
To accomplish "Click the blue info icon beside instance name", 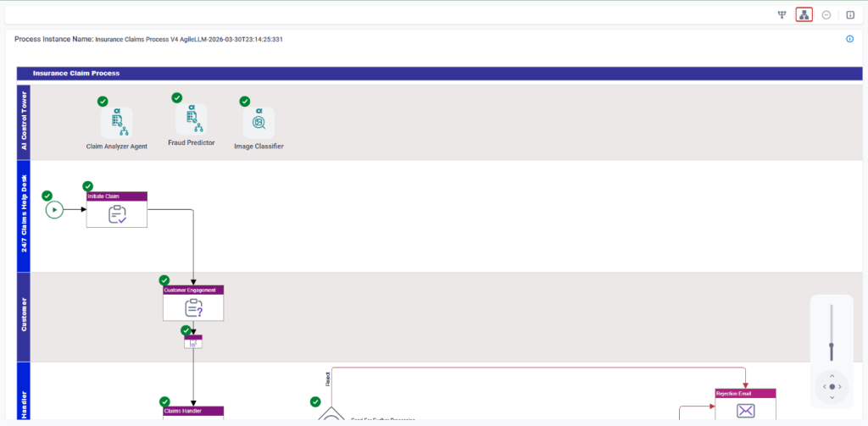I will coord(849,39).
